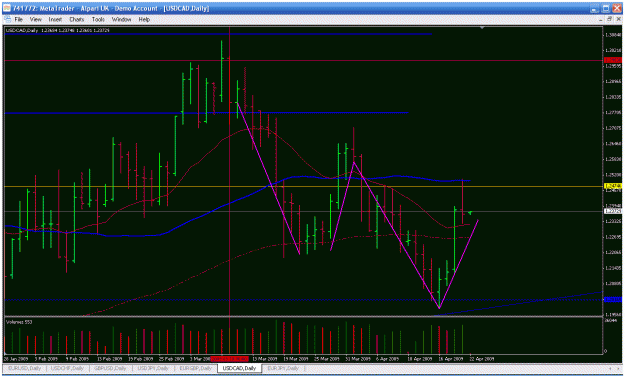
Task: Click the '9 Feb 2009' date on time axis
Action: (77, 358)
